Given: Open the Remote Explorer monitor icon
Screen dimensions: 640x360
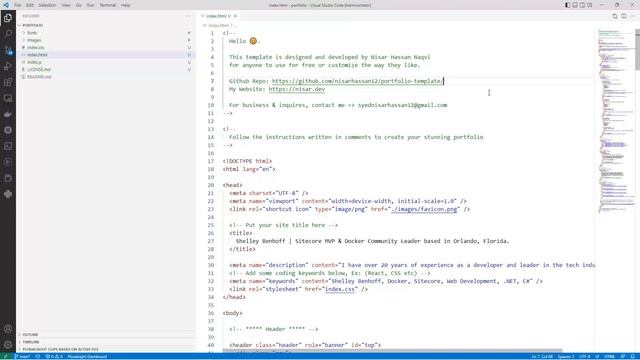Looking at the screenshot, I should (x=8, y=98).
